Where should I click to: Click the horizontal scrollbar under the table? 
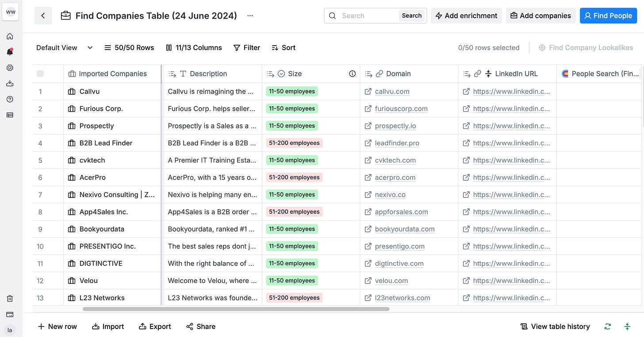point(236,309)
